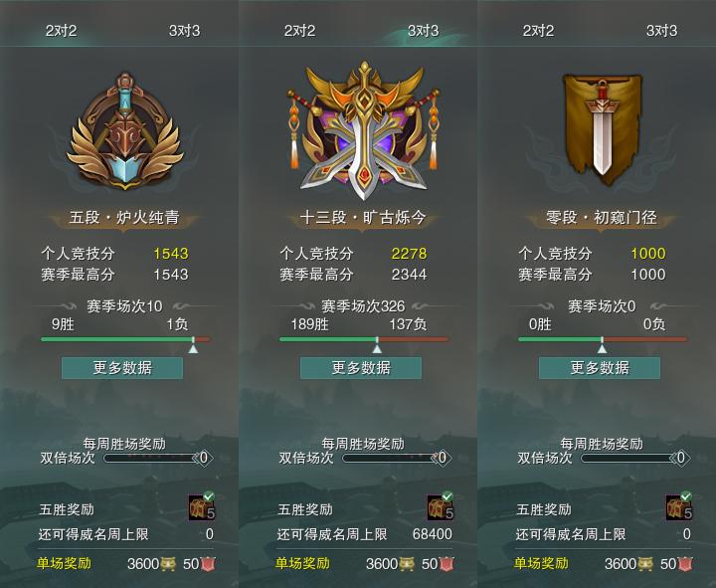Open 更多数据 for the 十三段 rank panel
The width and height of the screenshot is (716, 588).
click(361, 368)
